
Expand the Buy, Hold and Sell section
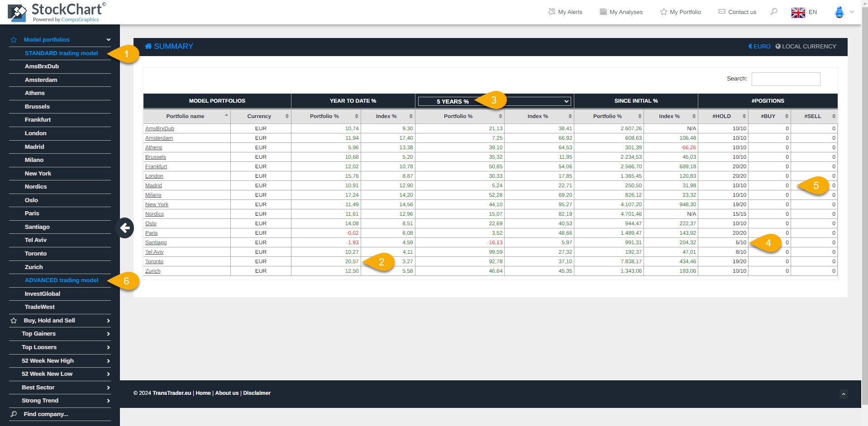(60, 320)
